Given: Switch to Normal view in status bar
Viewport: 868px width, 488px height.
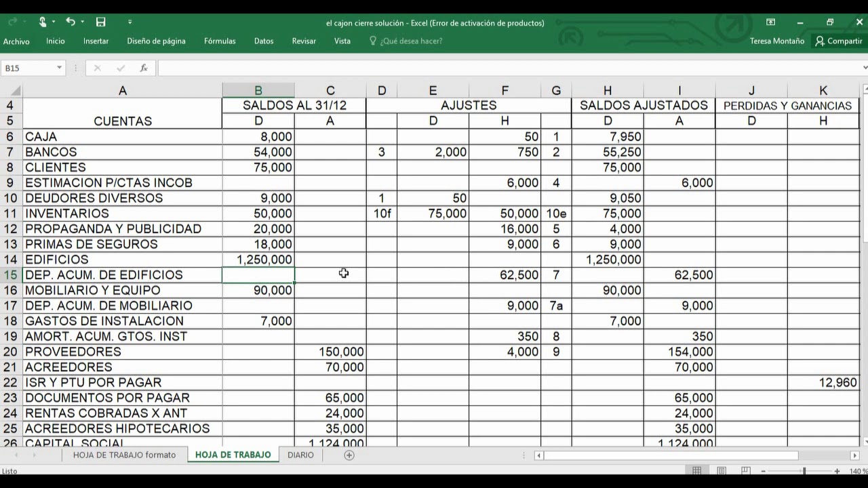Looking at the screenshot, I should 696,471.
